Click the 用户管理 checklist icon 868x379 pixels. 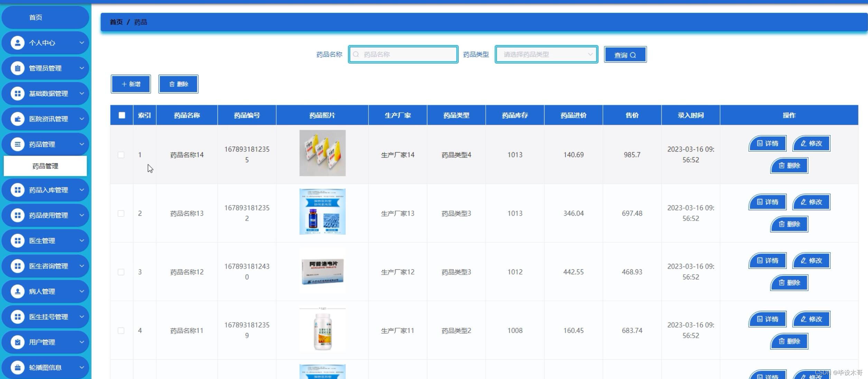point(17,342)
